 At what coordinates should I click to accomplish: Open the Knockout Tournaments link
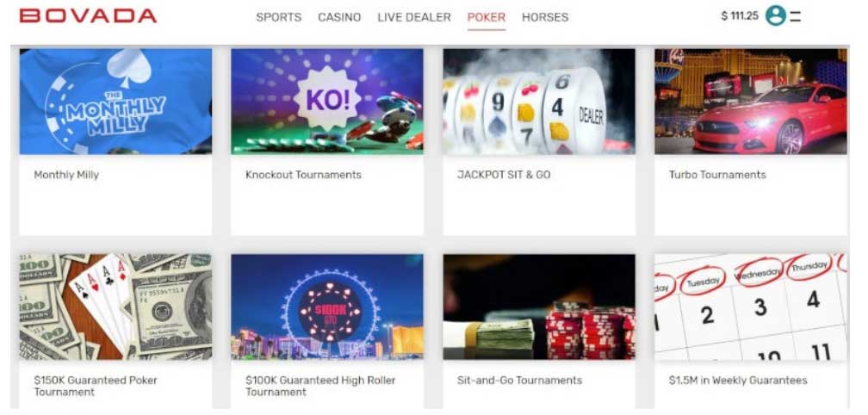click(303, 175)
